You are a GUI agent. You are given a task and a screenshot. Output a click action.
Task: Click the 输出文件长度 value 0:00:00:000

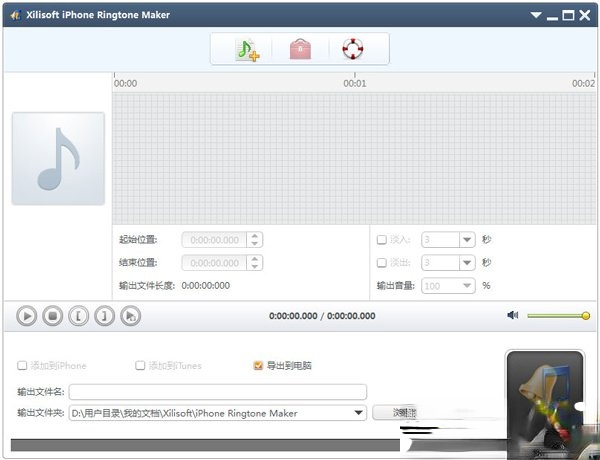click(205, 286)
